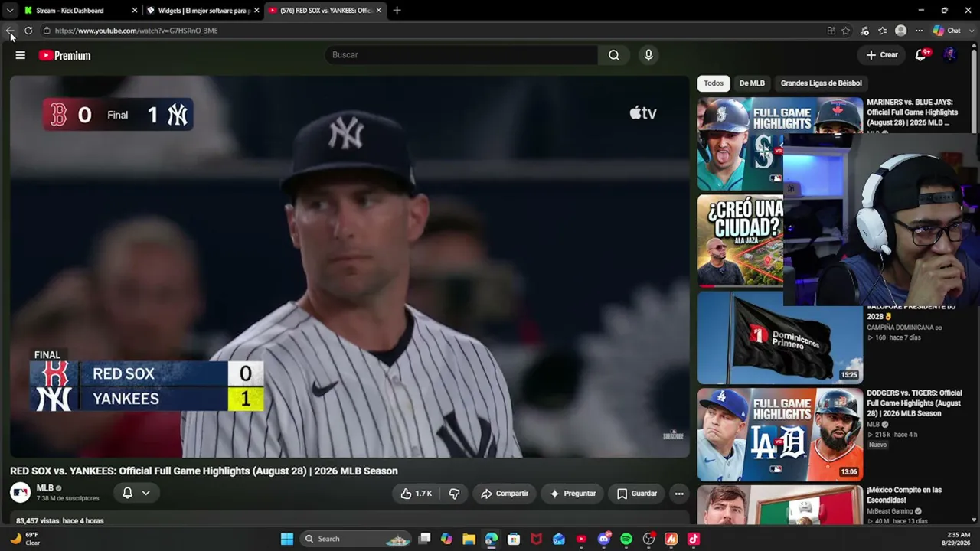
Task: Select the RED SOX vs. YANKEES browser tab
Action: pos(325,11)
